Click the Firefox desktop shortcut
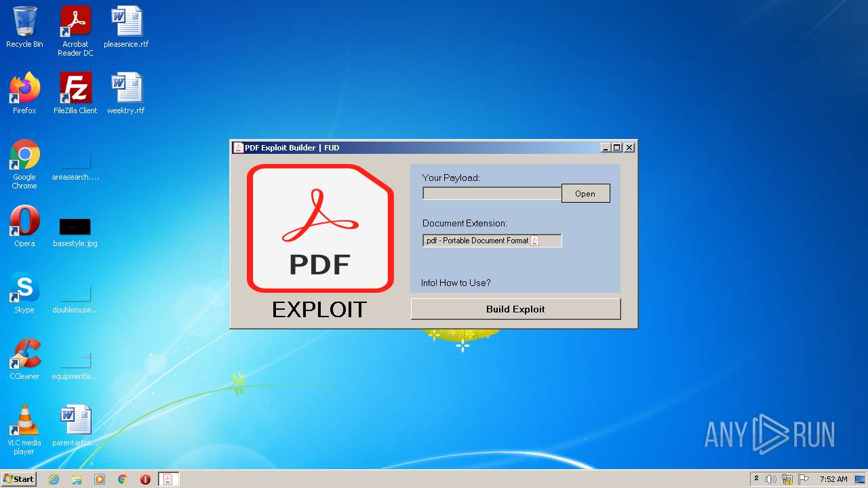Viewport: 868px width, 488px height. (x=24, y=94)
